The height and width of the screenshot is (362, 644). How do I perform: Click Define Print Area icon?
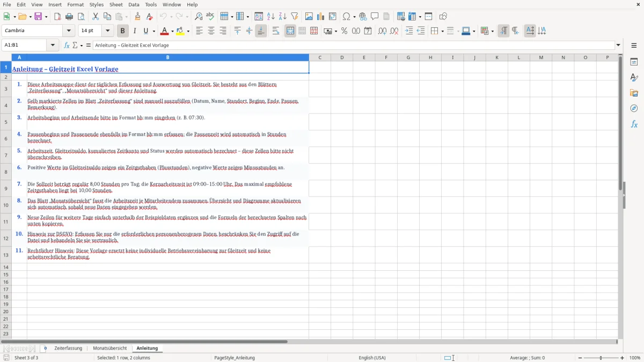coord(401,17)
